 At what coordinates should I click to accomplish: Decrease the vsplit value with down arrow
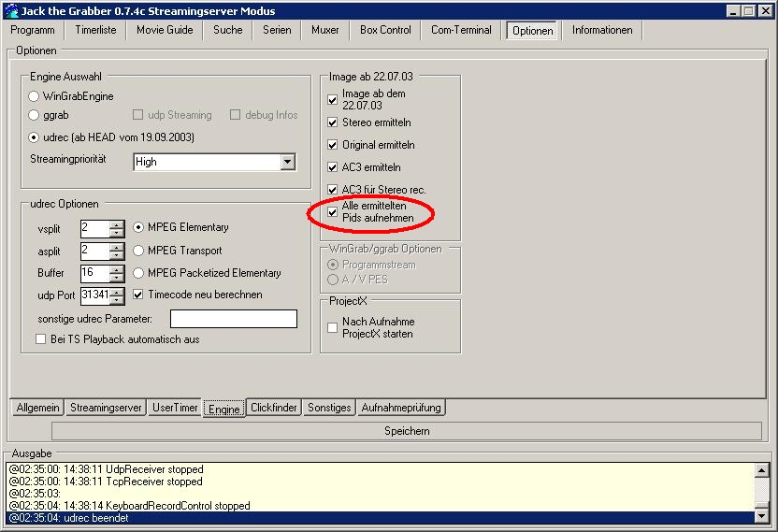tap(117, 233)
